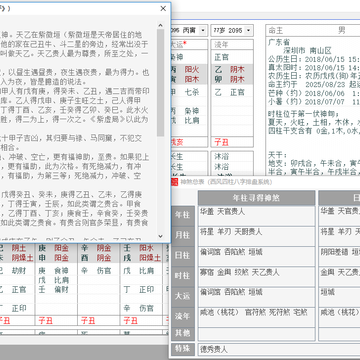Select the 其他 row header in 神煞总表

click(182, 334)
